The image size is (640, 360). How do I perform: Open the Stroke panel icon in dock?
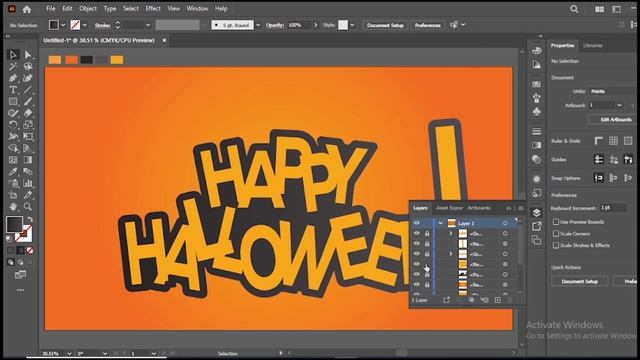point(537,131)
